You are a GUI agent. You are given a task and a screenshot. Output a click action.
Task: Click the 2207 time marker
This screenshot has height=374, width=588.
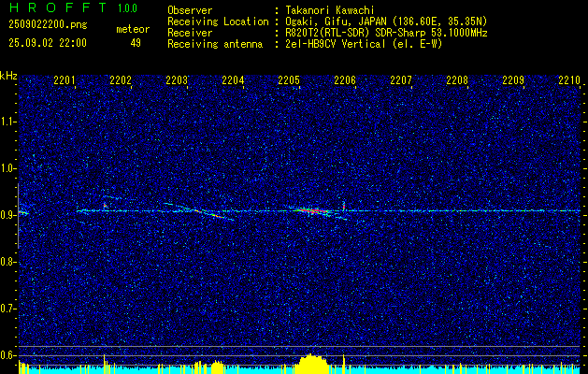(x=401, y=80)
